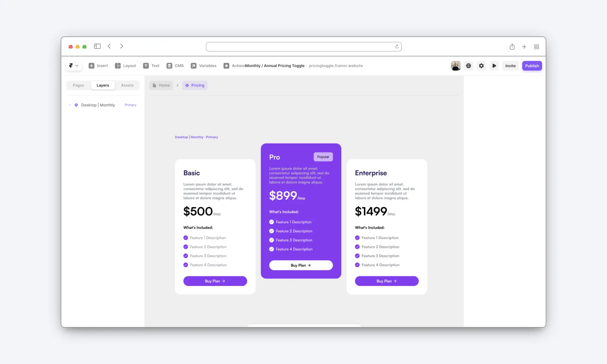Select the Feature 1 checkbox on Basic plan

(185, 238)
